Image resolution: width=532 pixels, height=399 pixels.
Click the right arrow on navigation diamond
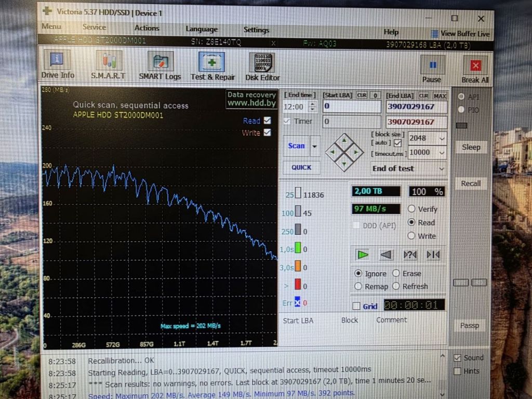tap(356, 152)
